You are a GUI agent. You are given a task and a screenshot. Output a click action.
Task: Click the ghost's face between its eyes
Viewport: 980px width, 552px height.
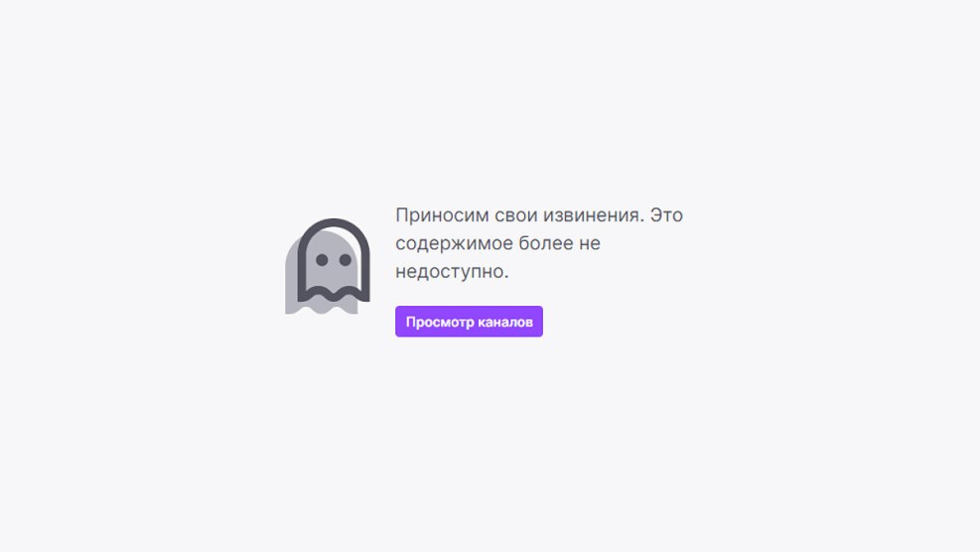coord(334,259)
